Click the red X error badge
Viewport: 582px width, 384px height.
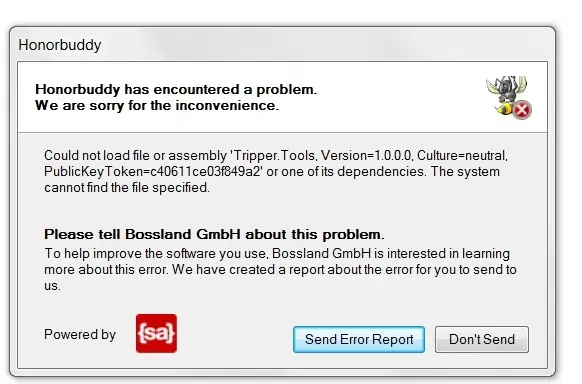pos(522,110)
